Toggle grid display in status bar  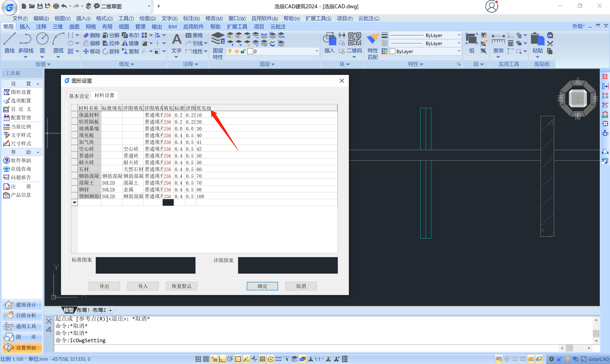(x=206, y=359)
